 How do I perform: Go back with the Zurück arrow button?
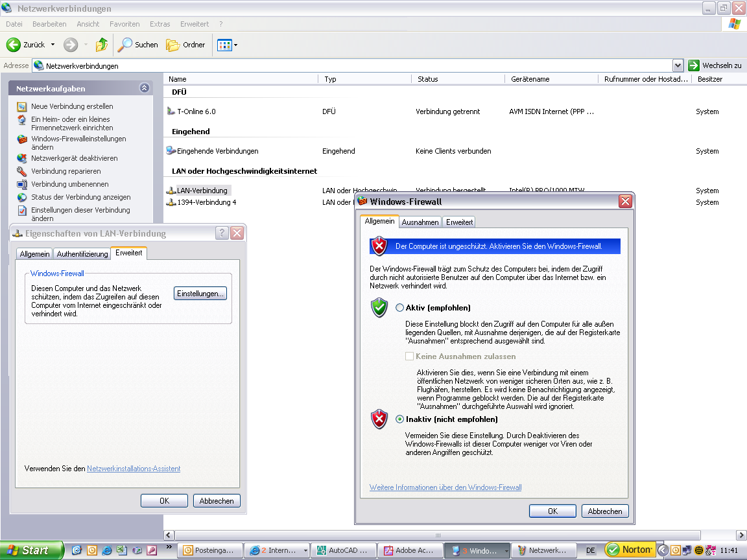point(25,45)
